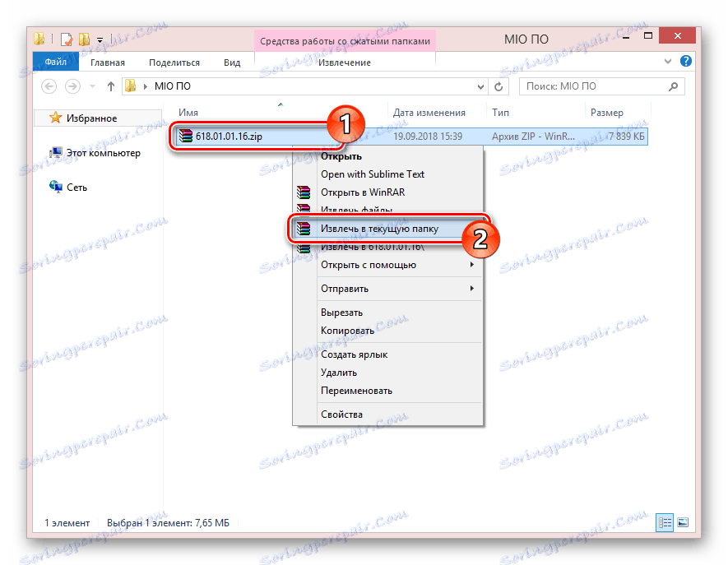Open the Файл ribbon tab
Screen dimensions: 728x565
(55, 62)
